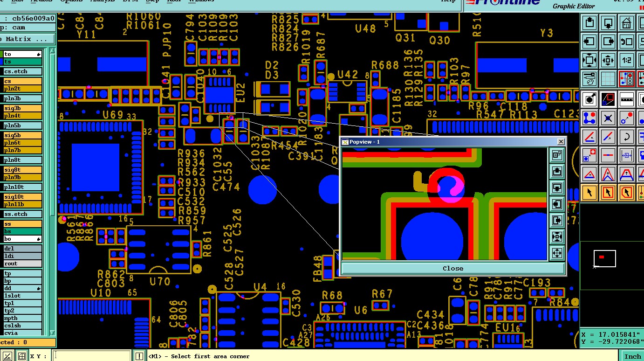The height and width of the screenshot is (361, 644).
Task: Toggle the grid display icon
Action: coord(608,78)
